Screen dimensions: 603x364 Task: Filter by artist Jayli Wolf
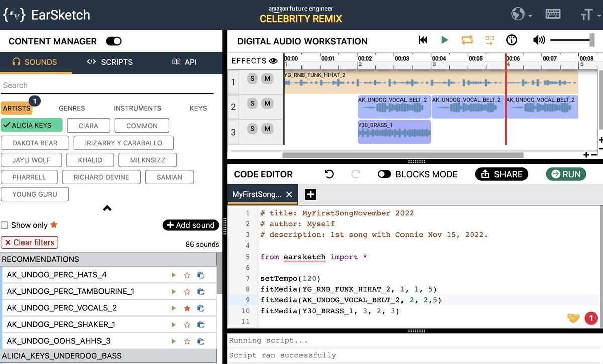point(31,160)
